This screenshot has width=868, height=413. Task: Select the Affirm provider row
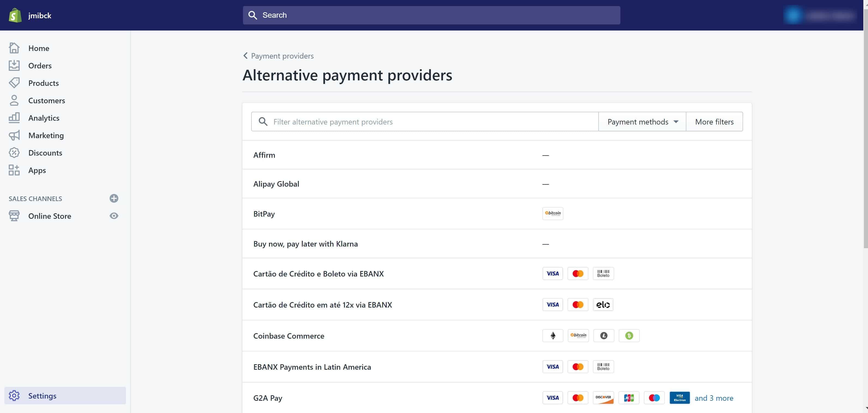pyautogui.click(x=497, y=155)
